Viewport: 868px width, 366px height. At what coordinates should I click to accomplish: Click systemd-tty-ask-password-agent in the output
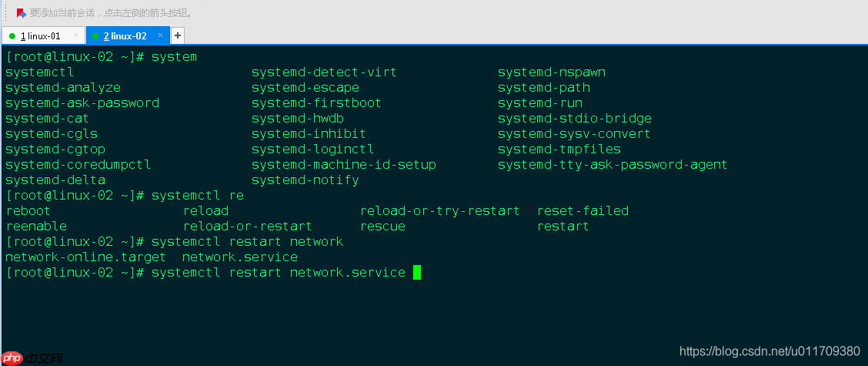pos(612,165)
